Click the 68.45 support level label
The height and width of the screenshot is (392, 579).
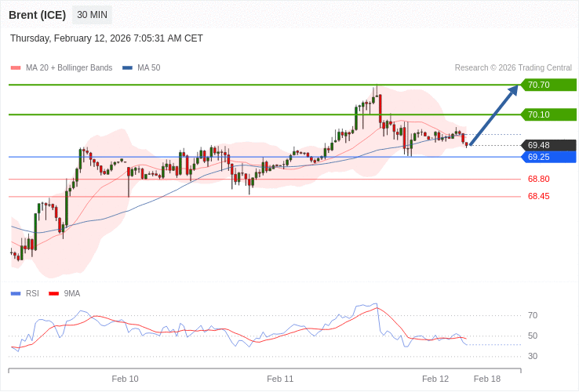538,196
